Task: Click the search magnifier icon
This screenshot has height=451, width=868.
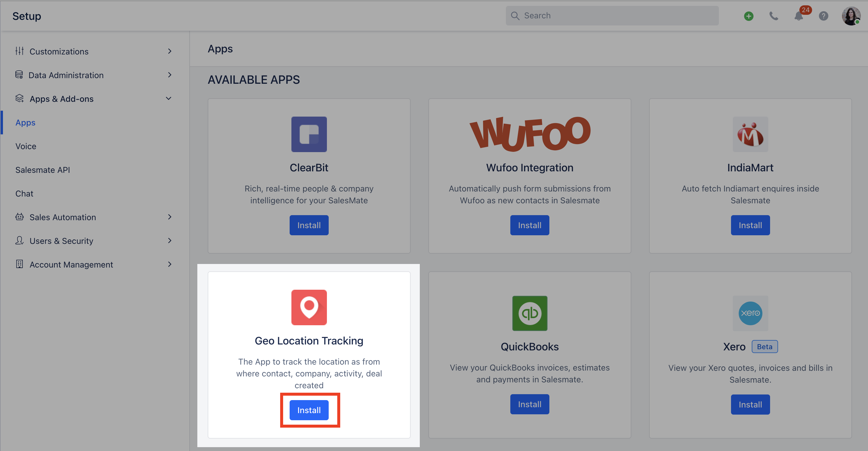Action: pos(515,15)
